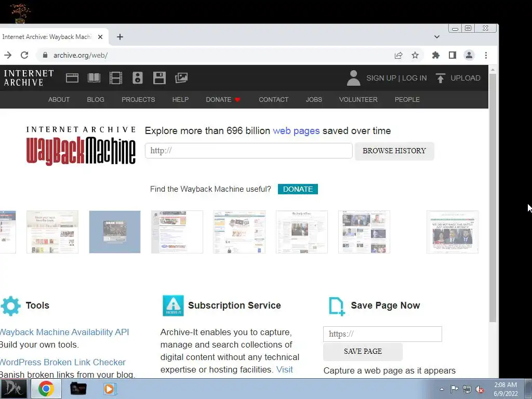
Task: Click the Archive-It subscription service icon
Action: (173, 305)
